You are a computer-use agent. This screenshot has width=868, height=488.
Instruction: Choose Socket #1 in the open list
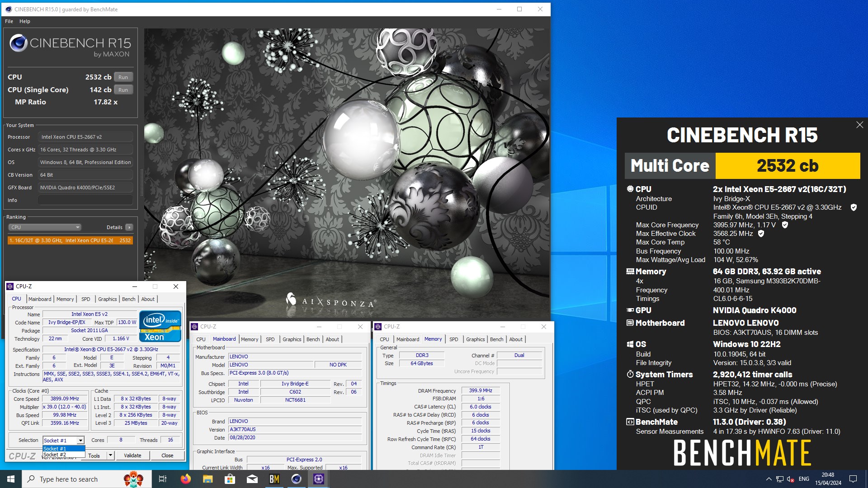coord(64,449)
